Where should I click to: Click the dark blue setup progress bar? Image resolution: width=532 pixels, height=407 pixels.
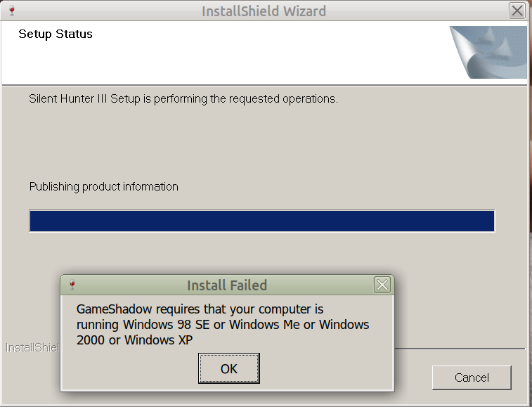[x=261, y=221]
